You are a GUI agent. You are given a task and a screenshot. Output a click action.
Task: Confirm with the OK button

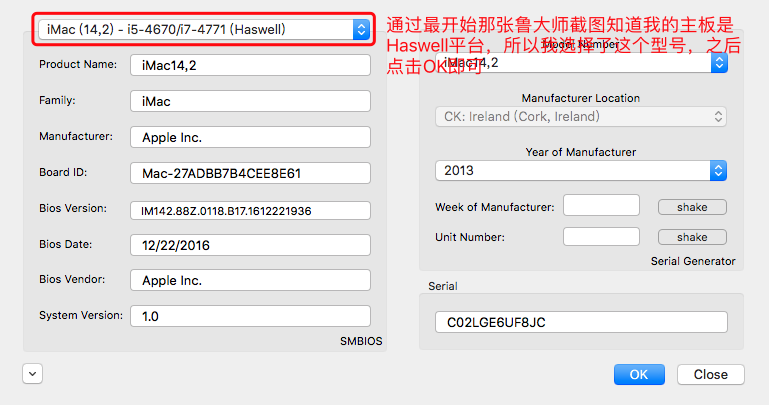[x=639, y=375]
